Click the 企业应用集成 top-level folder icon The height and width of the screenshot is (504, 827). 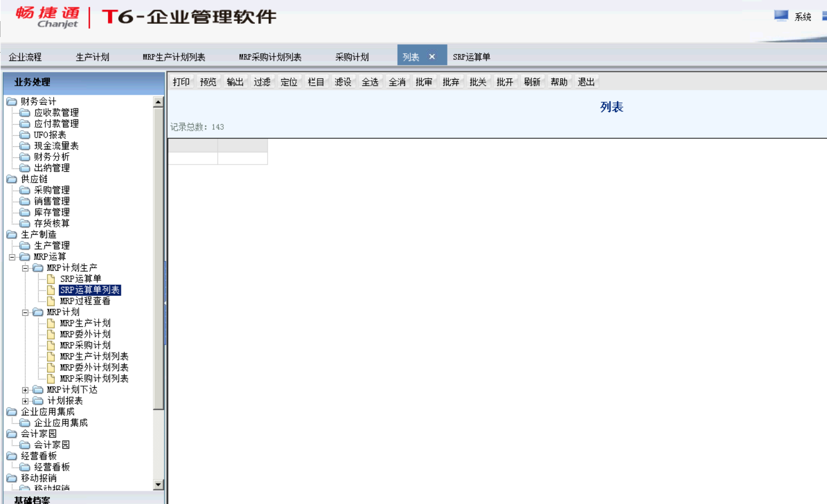(x=12, y=412)
